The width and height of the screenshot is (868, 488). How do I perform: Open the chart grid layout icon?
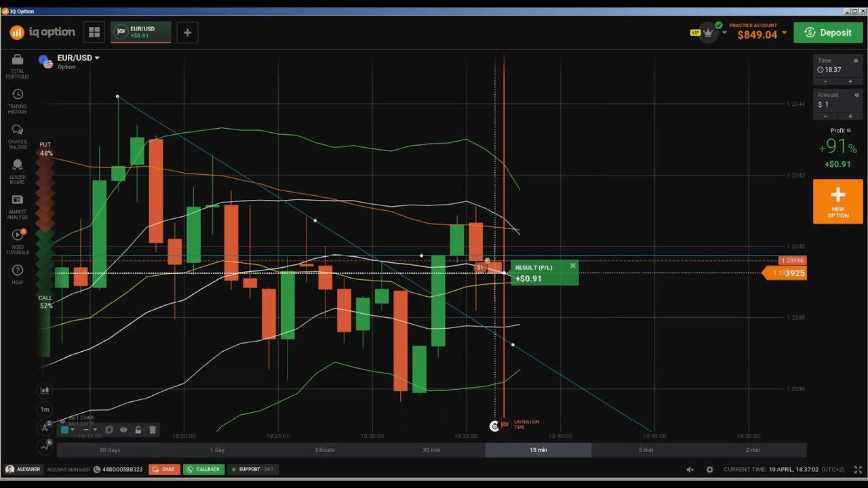(94, 32)
